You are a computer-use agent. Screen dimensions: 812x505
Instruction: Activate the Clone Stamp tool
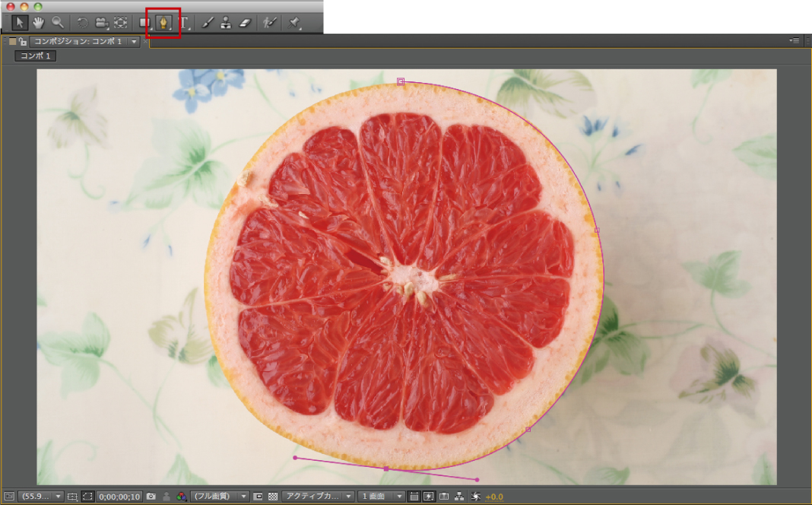point(226,23)
